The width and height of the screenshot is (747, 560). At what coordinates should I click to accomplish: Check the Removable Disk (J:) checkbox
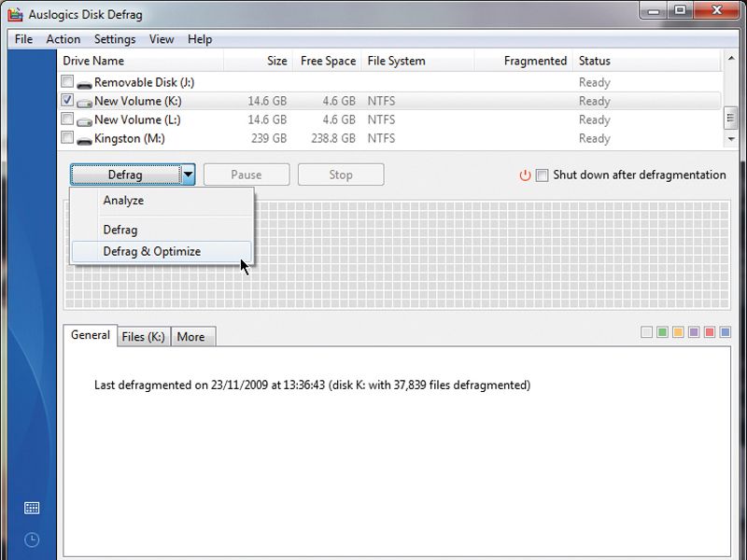tap(66, 81)
